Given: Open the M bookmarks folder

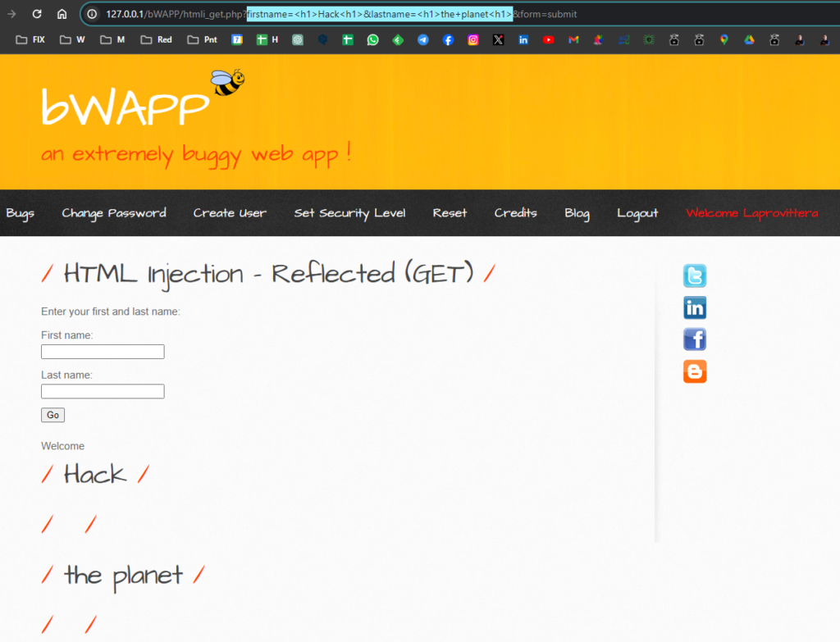Looking at the screenshot, I should click(x=112, y=39).
